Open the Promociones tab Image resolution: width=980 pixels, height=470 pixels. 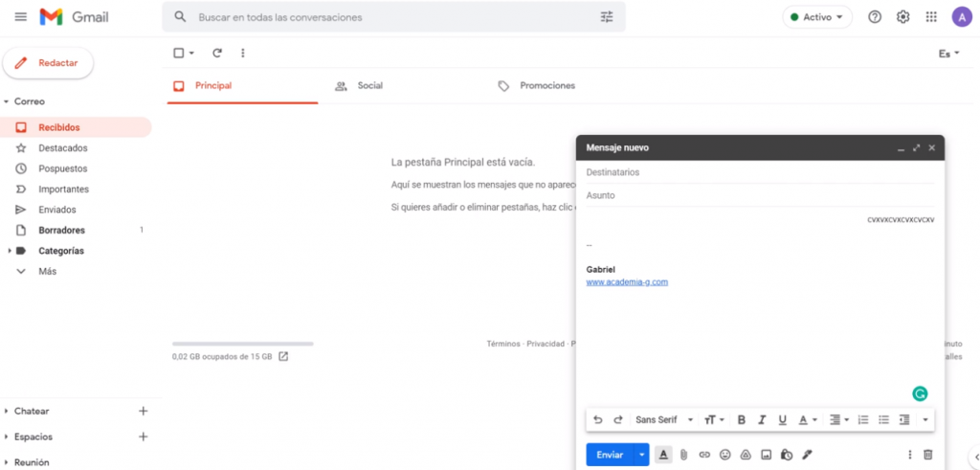pyautogui.click(x=546, y=85)
